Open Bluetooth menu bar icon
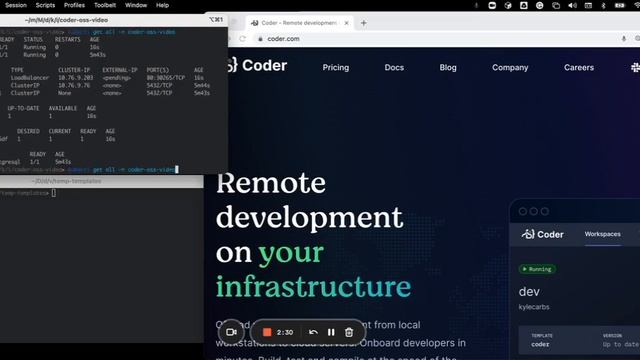The image size is (640, 360). [x=603, y=5]
